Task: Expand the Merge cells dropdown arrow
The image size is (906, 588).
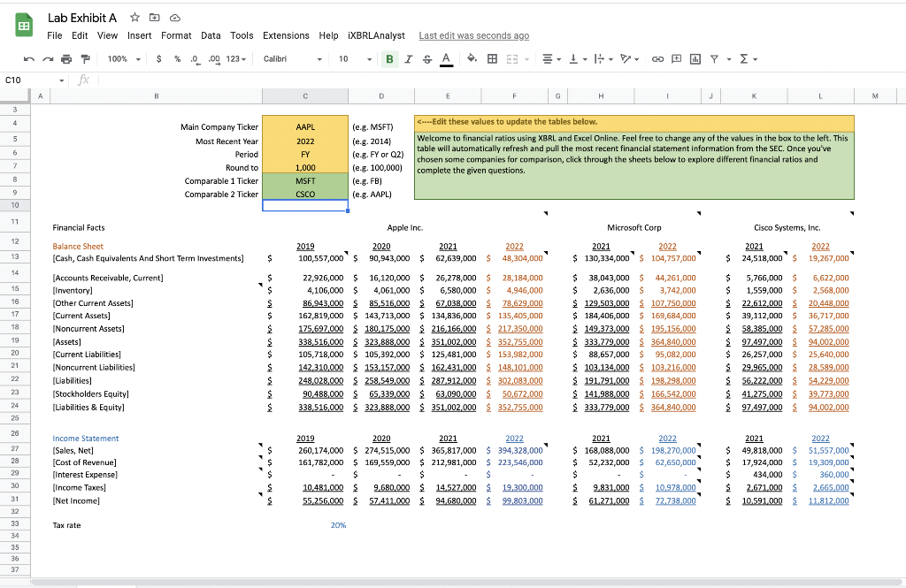Action: point(527,59)
